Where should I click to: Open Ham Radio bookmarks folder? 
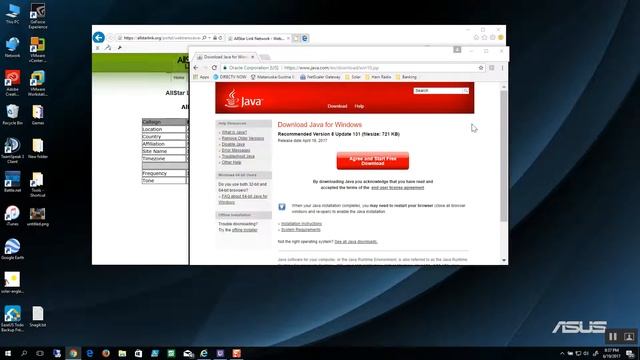pyautogui.click(x=378, y=77)
